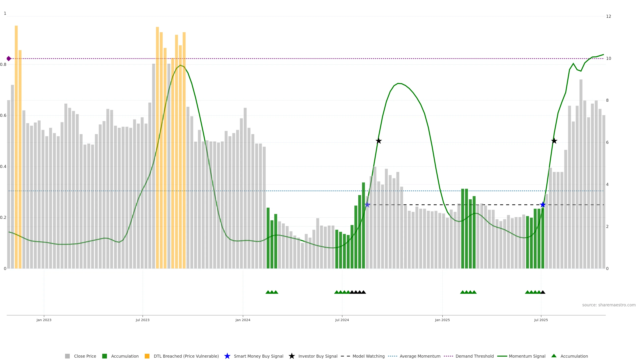Screen dimensions: 644x362
Task: Click the Jul 2023 axis label
Action: 143,320
